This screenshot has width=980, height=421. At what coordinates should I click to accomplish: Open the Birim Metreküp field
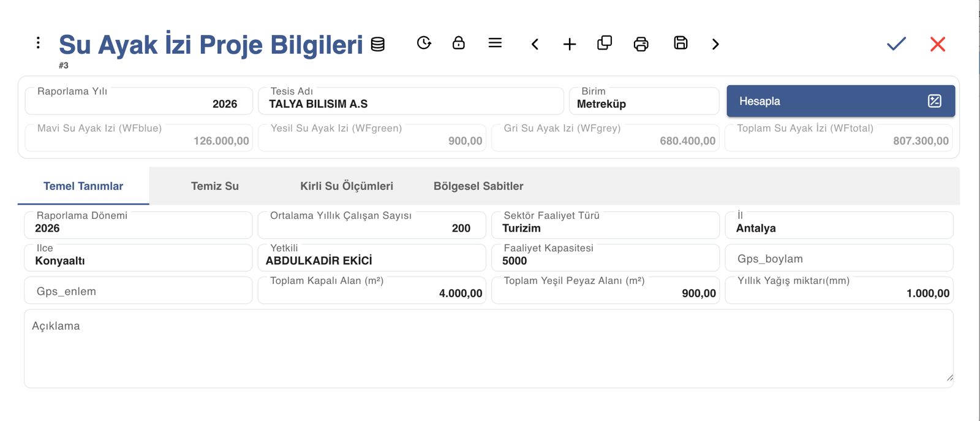point(644,101)
